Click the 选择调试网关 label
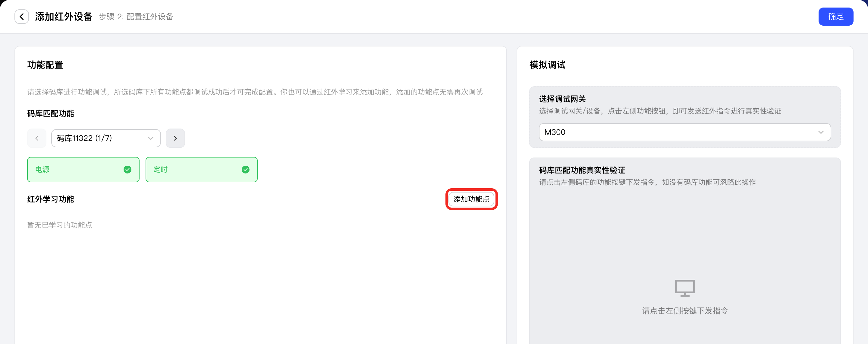The image size is (868, 344). point(562,99)
